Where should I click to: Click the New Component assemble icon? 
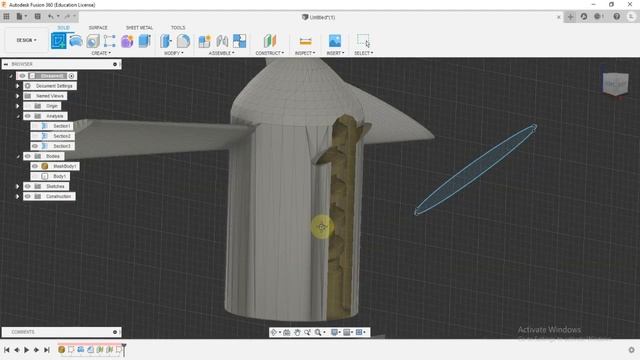204,41
